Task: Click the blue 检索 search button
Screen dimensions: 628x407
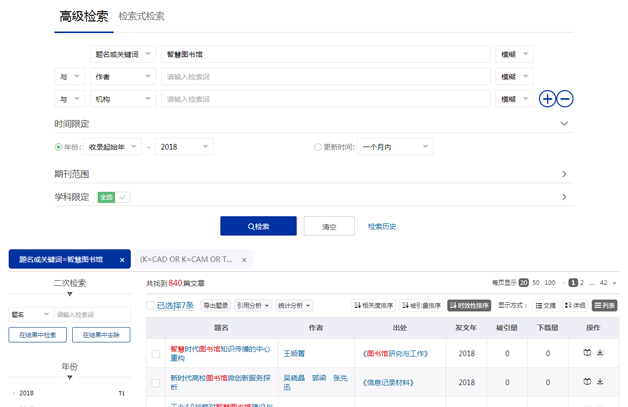Action: coord(258,226)
